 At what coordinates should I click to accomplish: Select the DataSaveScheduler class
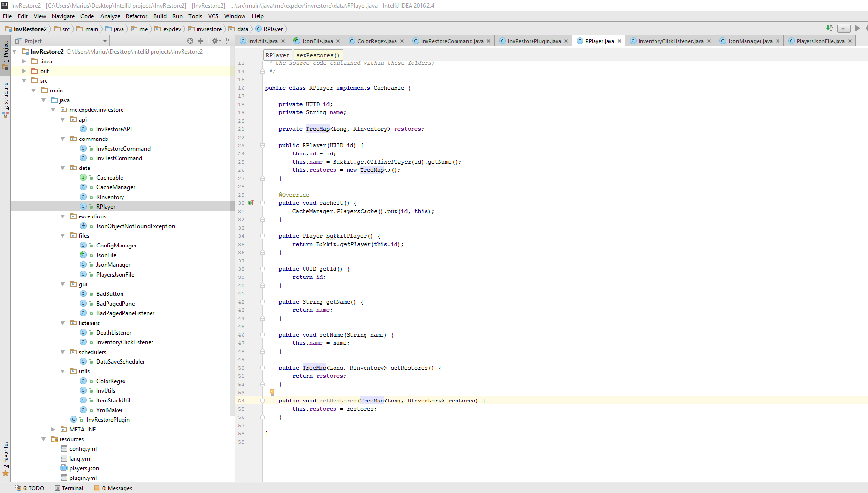click(x=120, y=361)
